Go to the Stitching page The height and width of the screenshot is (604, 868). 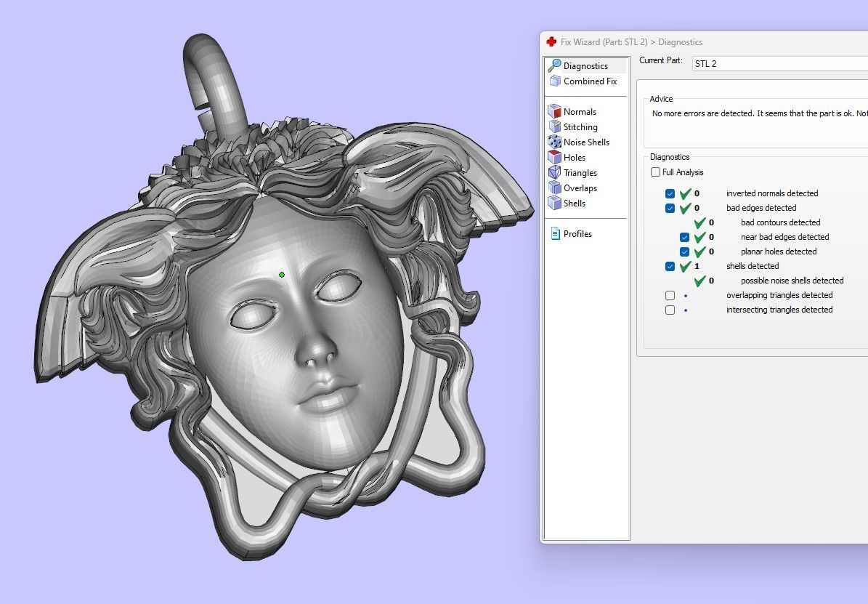click(x=580, y=127)
